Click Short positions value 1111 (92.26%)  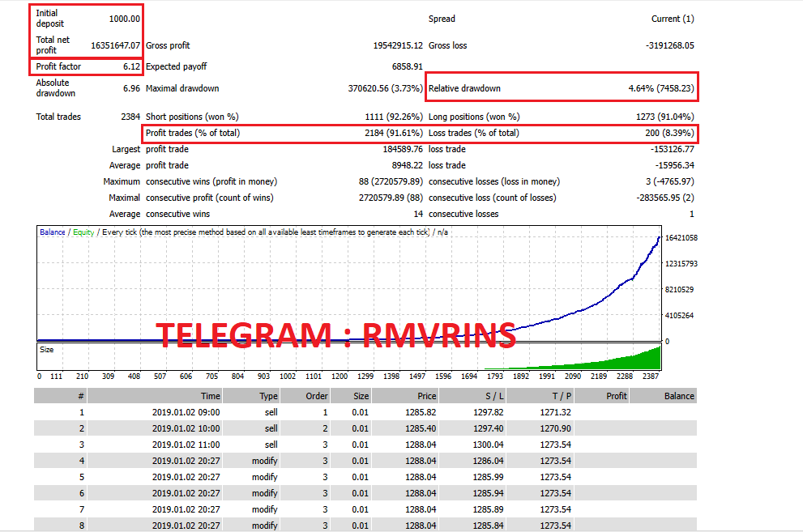click(394, 117)
